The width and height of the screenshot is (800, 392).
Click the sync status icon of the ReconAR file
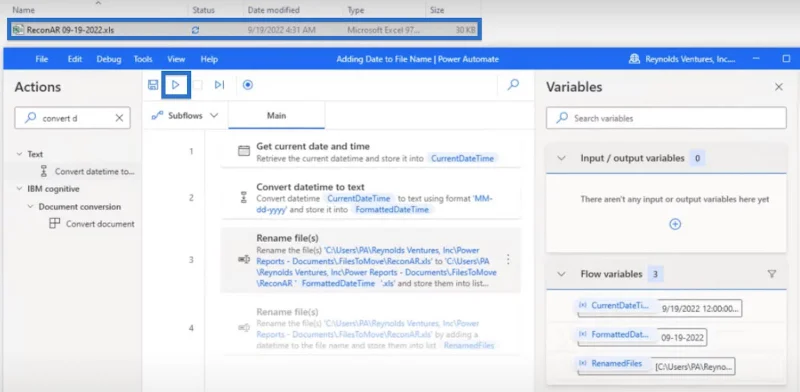[x=195, y=30]
